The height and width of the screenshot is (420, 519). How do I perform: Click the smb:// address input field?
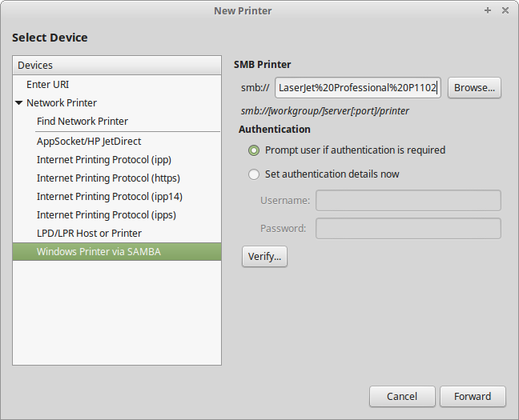(358, 87)
